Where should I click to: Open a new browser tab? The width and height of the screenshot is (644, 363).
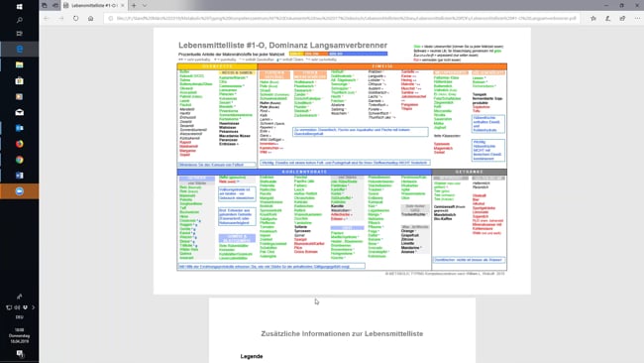pyautogui.click(x=134, y=6)
